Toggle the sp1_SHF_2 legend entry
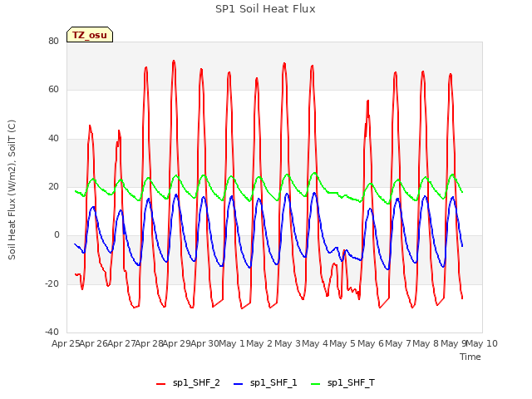The height and width of the screenshot is (399, 532). [x=188, y=383]
